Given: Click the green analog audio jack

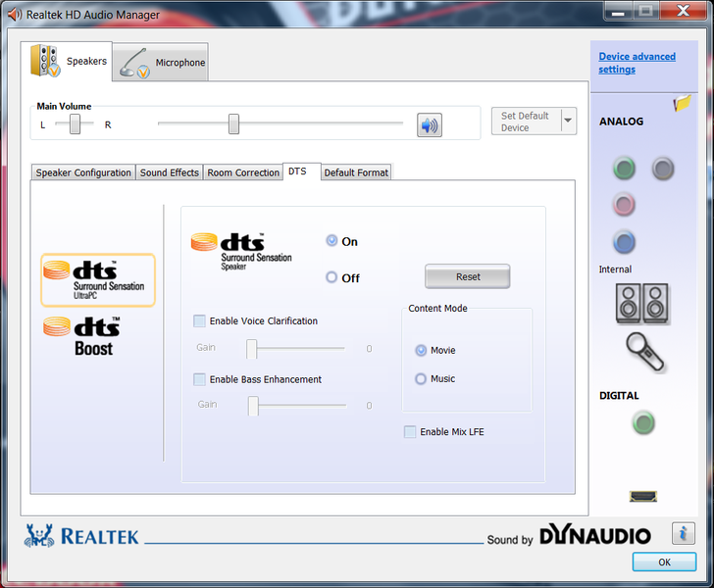Looking at the screenshot, I should pyautogui.click(x=624, y=169).
